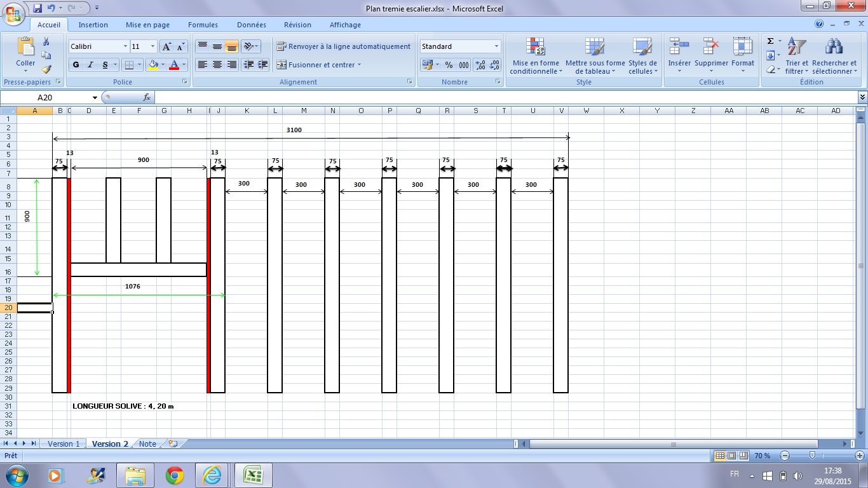Click the Format cells button
The width and height of the screenshot is (868, 488).
pyautogui.click(x=743, y=56)
